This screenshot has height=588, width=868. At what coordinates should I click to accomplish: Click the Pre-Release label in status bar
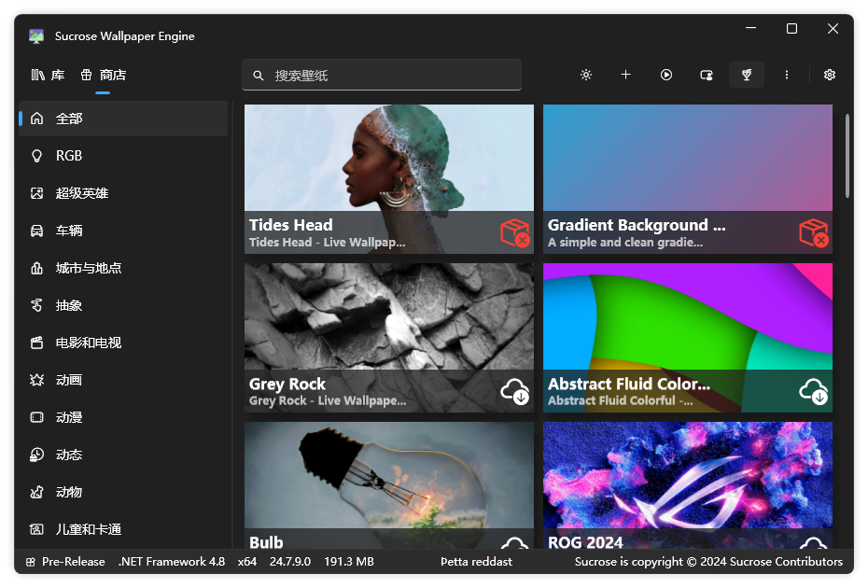(x=73, y=562)
